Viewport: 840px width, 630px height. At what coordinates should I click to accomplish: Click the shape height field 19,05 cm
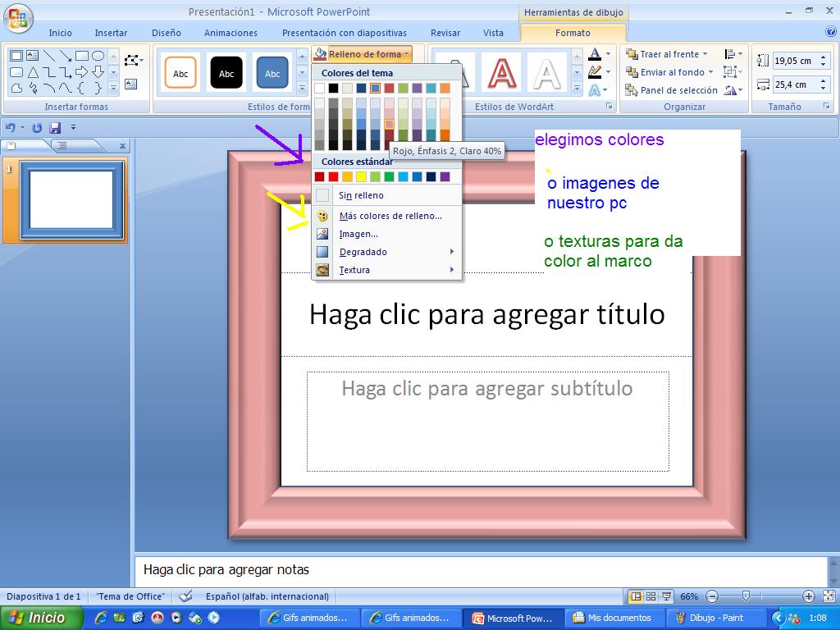click(795, 61)
